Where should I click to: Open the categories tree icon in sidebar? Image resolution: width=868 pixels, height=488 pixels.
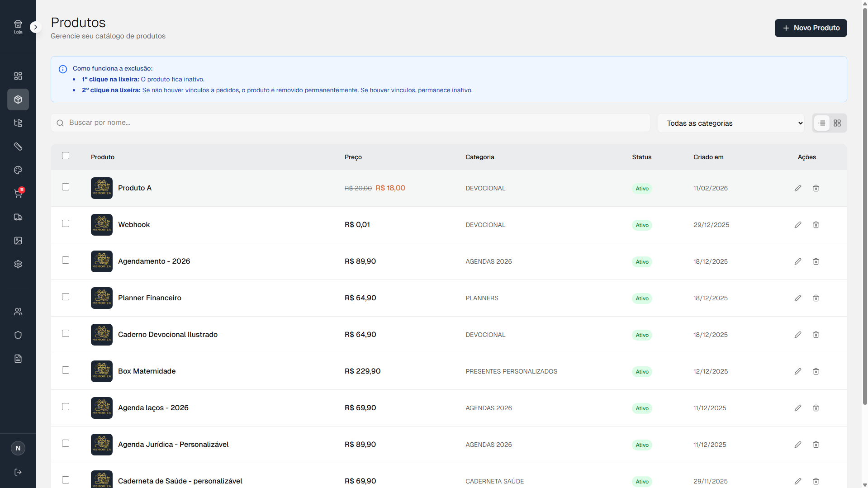[x=18, y=123]
